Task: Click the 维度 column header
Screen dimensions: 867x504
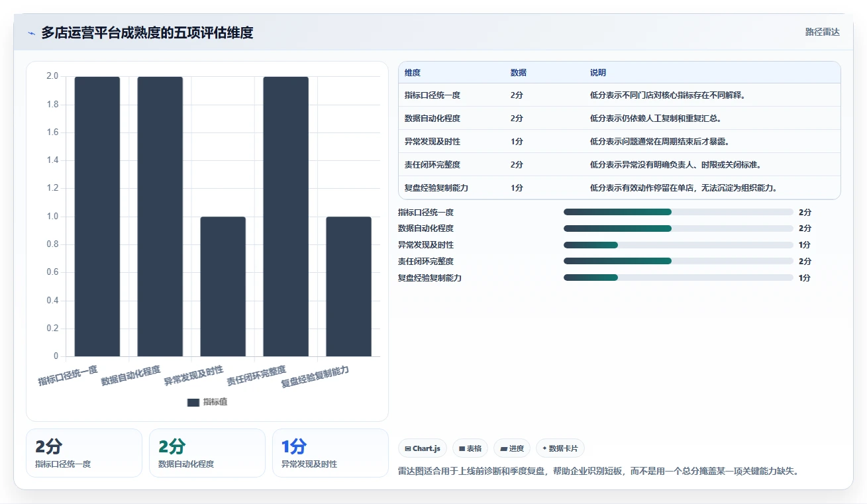Action: pos(413,73)
